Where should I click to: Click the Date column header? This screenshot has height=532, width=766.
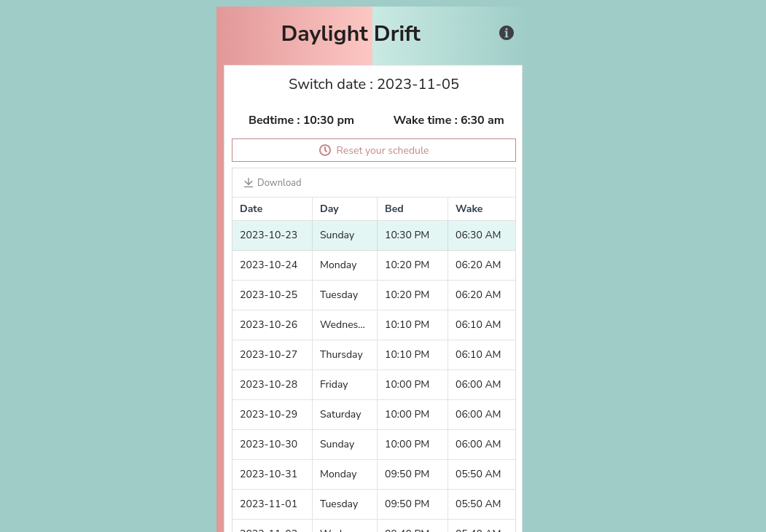click(x=251, y=208)
